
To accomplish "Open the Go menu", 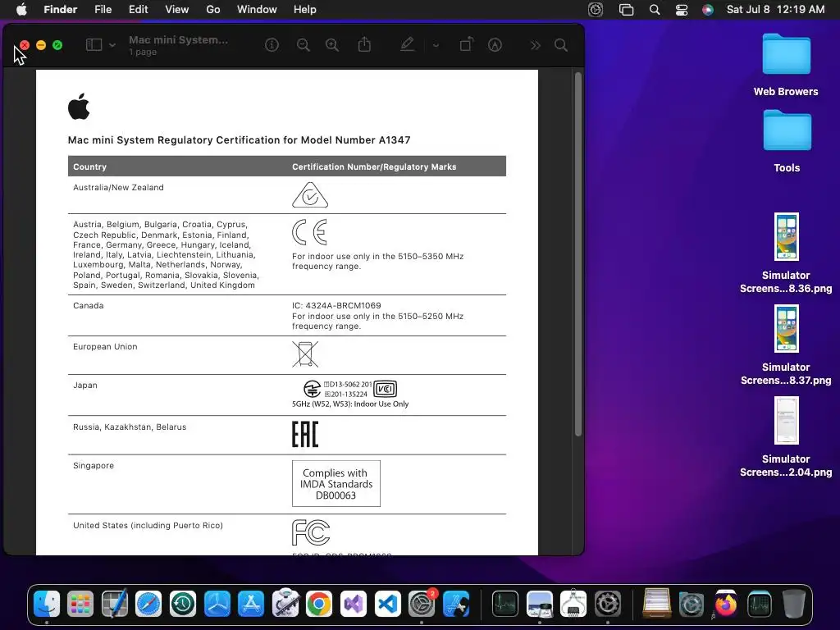I will click(x=213, y=10).
